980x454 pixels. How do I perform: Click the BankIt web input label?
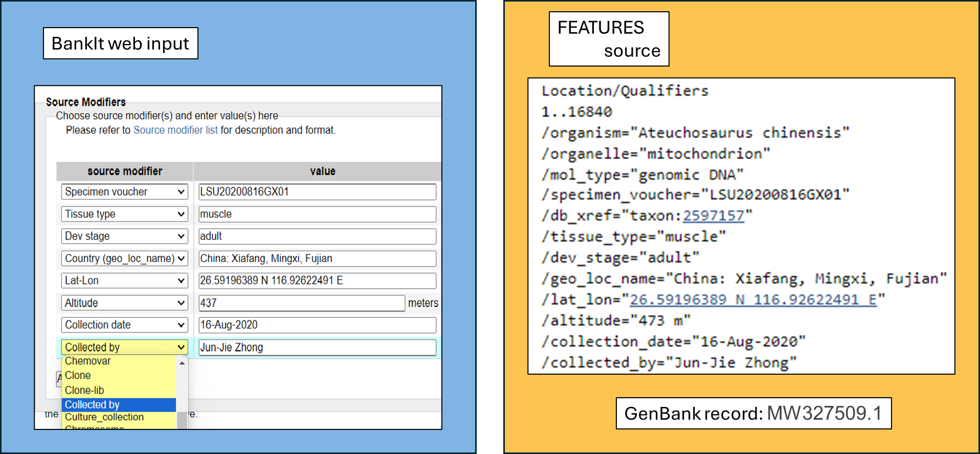[x=121, y=44]
